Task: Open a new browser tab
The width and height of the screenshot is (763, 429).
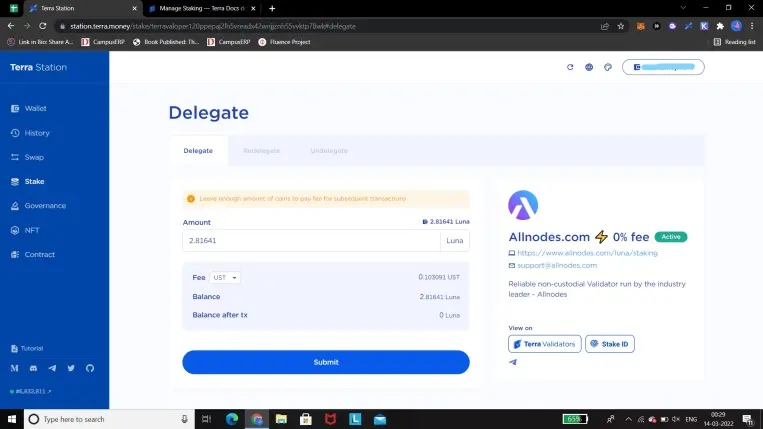Action: click(272, 8)
